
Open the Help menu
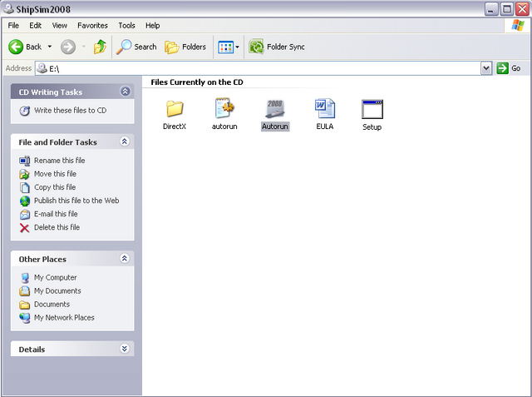153,26
